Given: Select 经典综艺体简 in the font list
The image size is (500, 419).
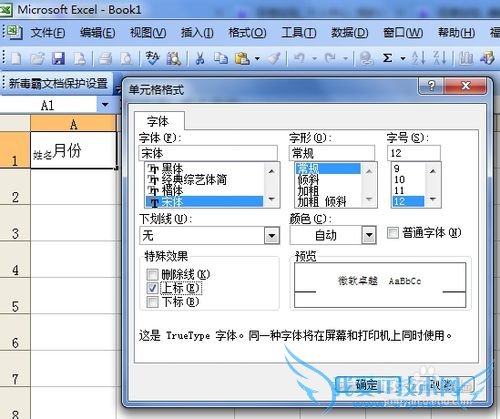Looking at the screenshot, I should 204,180.
